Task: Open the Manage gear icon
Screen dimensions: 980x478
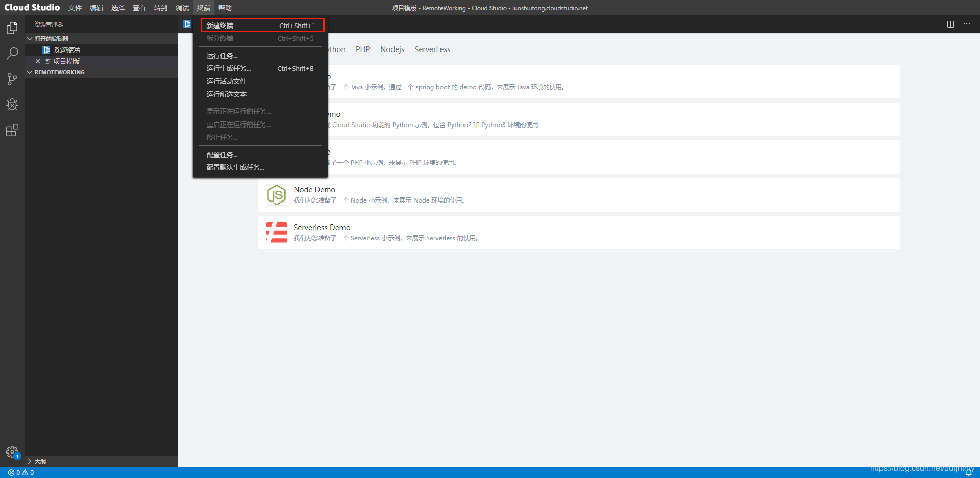Action: pyautogui.click(x=12, y=452)
